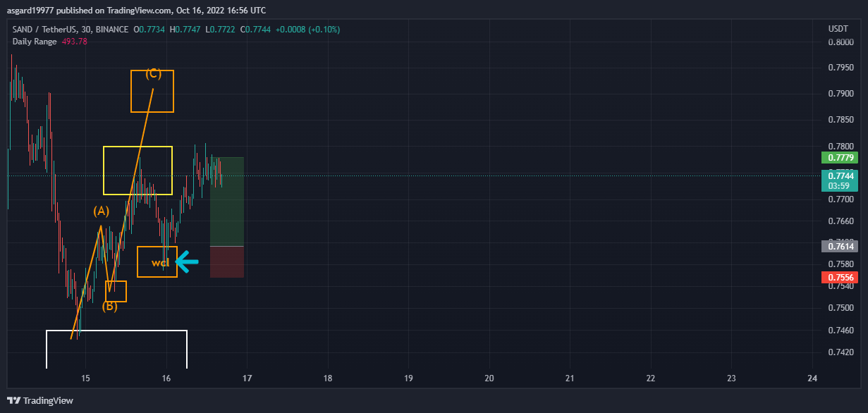Click the 0.7420 price axis label
868x413 pixels.
[x=841, y=352]
